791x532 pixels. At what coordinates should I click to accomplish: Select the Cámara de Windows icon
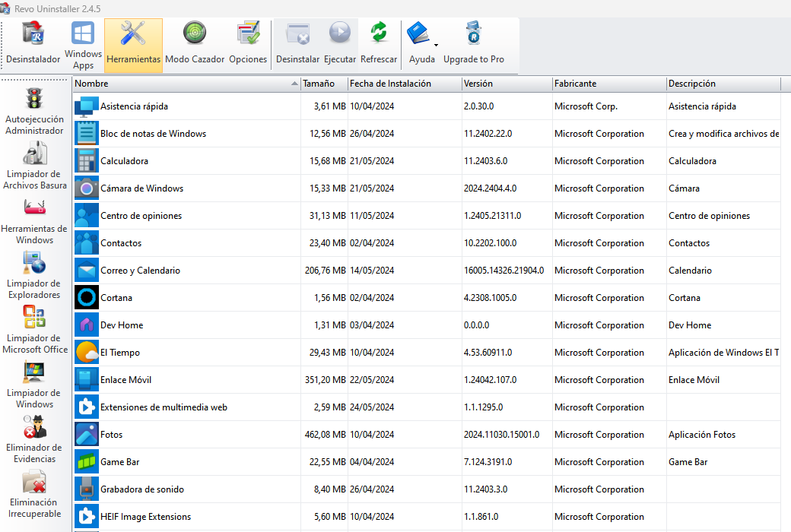point(86,188)
